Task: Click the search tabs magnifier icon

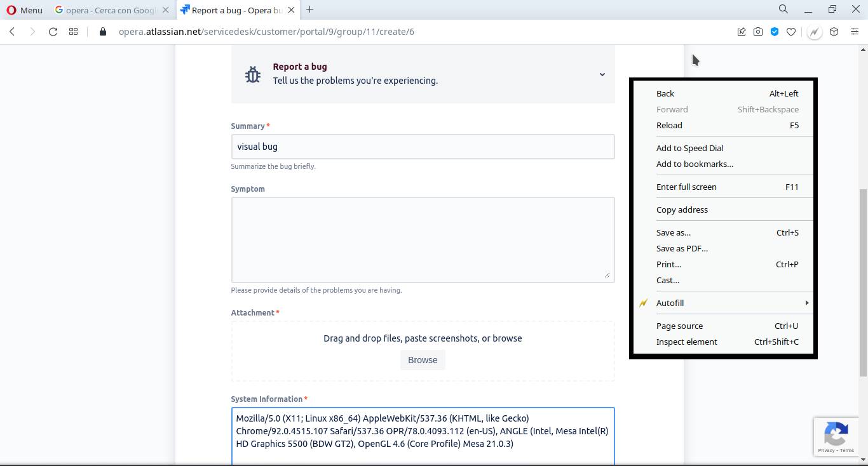Action: click(x=783, y=9)
